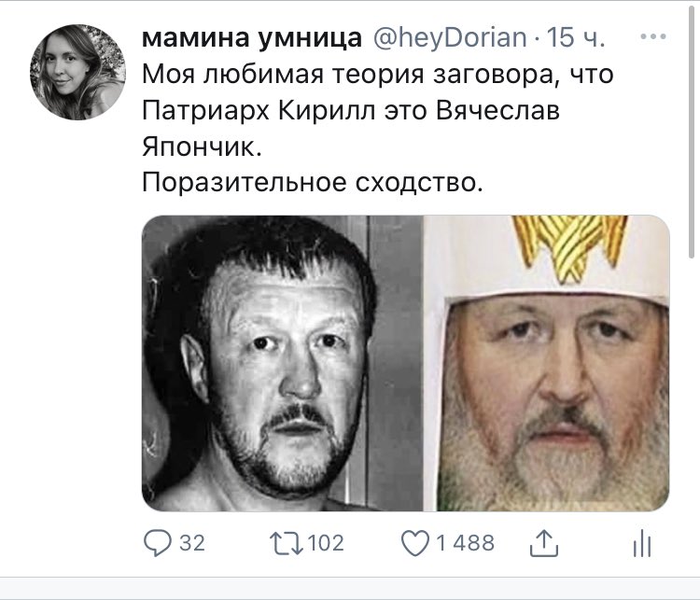This screenshot has height=600, width=700.
Task: Click the line Поразительное сходство.
Action: [x=313, y=183]
